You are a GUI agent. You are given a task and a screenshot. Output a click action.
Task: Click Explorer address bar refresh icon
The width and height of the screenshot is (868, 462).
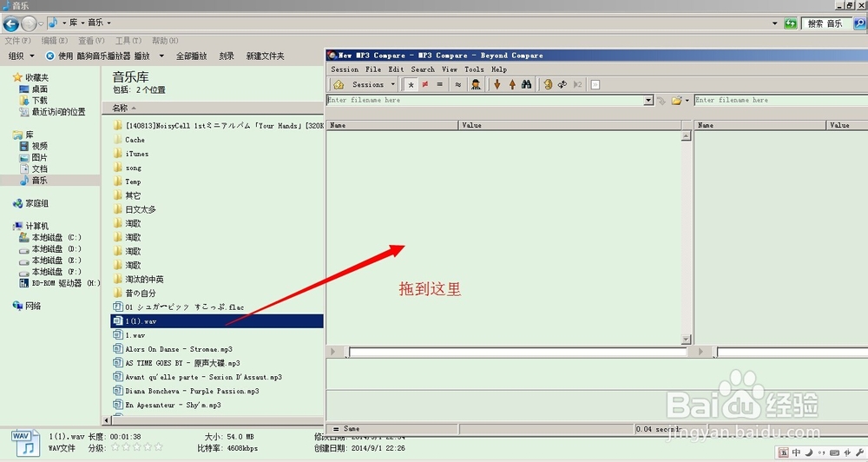pos(791,23)
